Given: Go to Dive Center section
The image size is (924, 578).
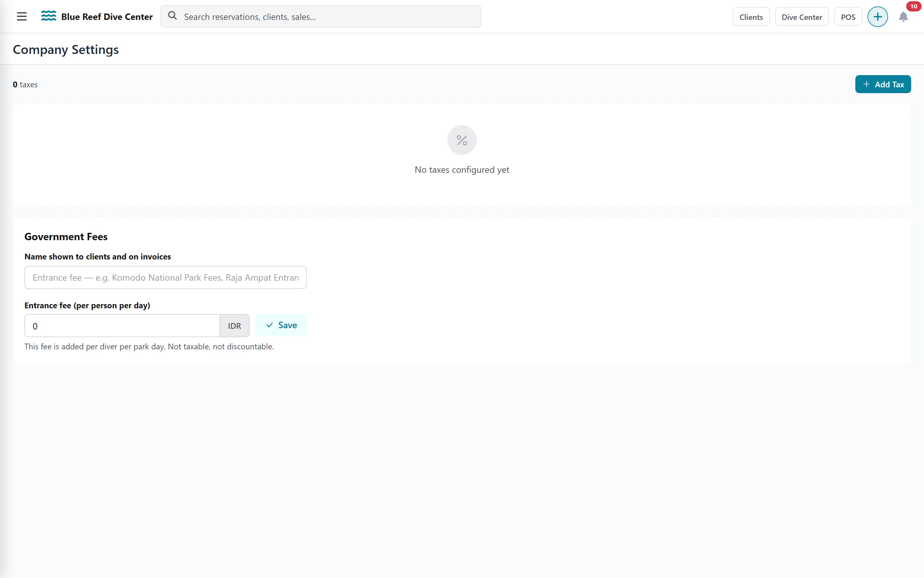Looking at the screenshot, I should point(801,17).
